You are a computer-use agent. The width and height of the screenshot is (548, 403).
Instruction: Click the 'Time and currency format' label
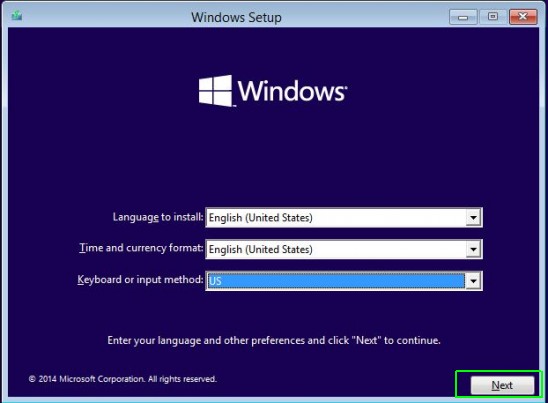[x=141, y=248]
